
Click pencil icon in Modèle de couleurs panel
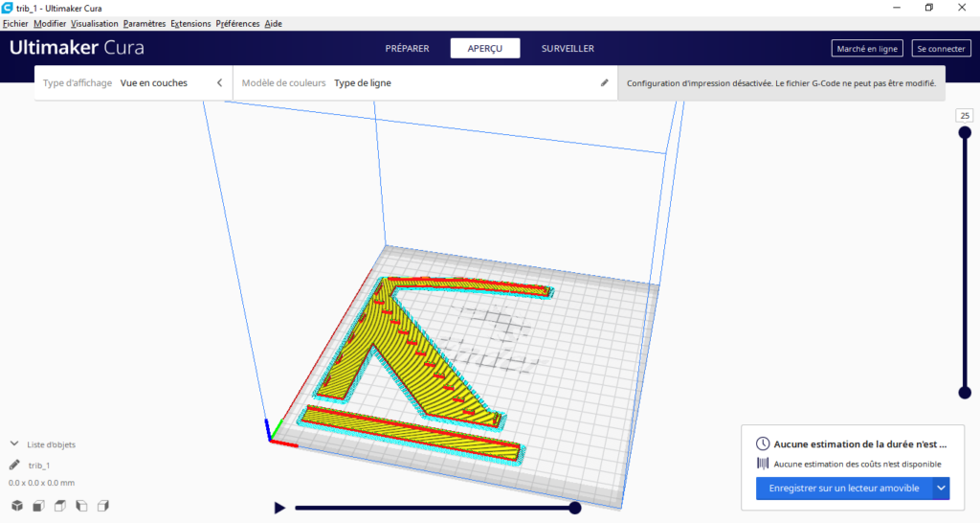(604, 83)
